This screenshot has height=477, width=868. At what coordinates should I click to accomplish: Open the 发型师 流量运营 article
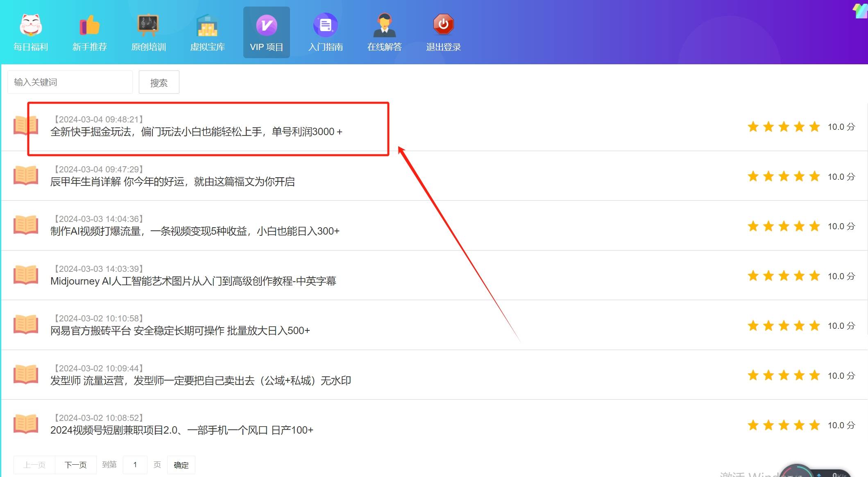(201, 381)
